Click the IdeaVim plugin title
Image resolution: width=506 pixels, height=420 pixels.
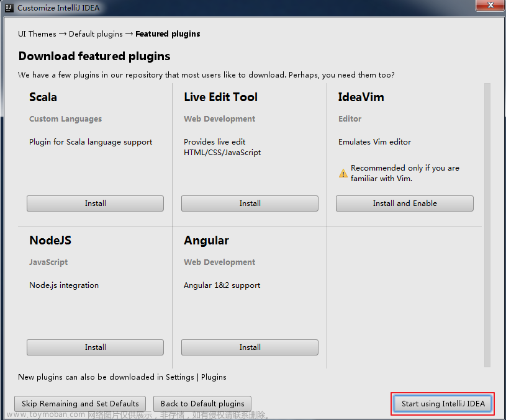[361, 97]
